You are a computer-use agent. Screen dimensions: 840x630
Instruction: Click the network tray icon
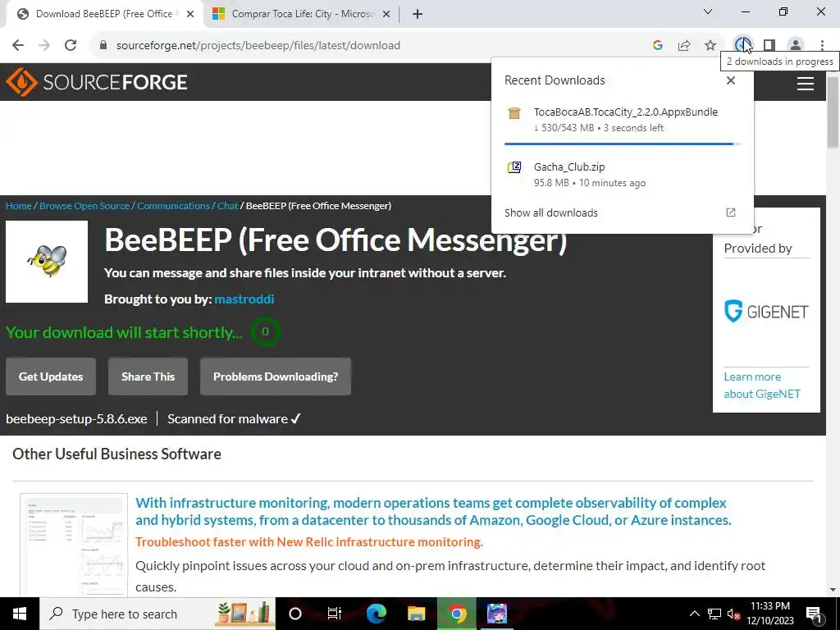coord(714,614)
